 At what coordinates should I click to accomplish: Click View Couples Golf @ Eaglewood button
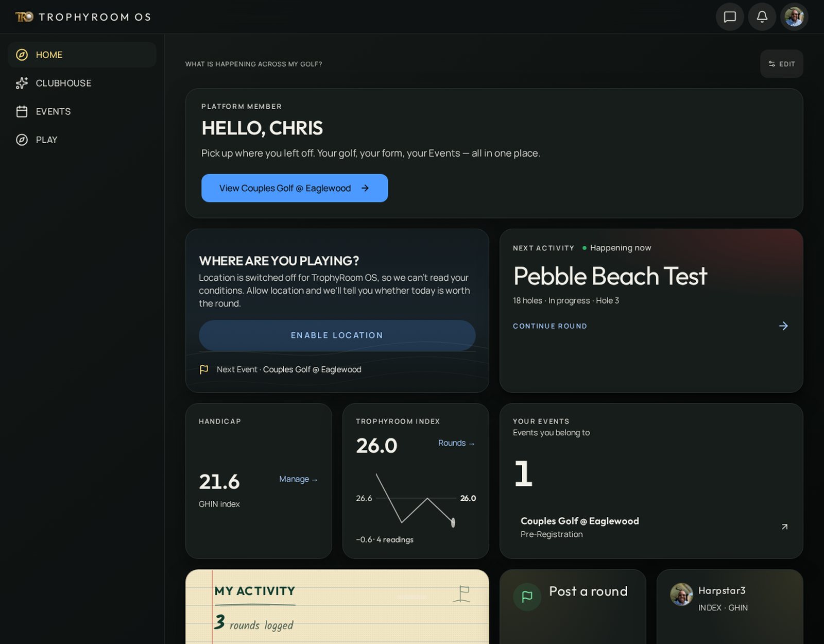click(x=295, y=188)
